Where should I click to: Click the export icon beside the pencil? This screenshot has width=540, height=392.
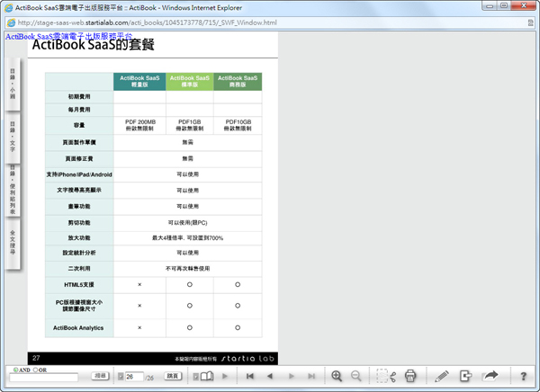click(x=465, y=376)
